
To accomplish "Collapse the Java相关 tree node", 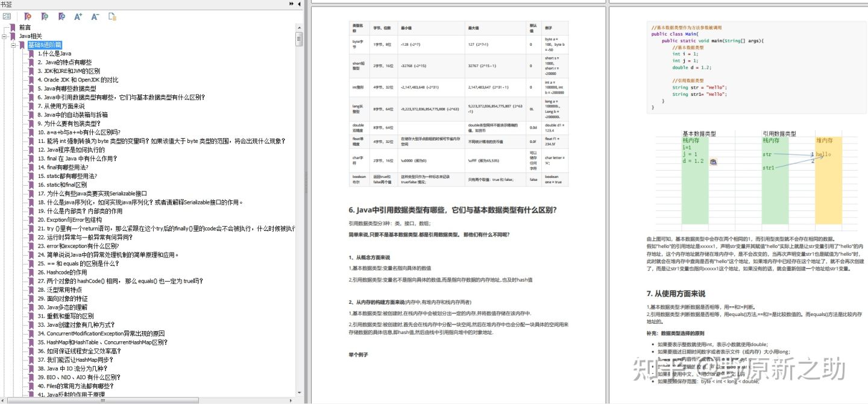I will [4, 36].
